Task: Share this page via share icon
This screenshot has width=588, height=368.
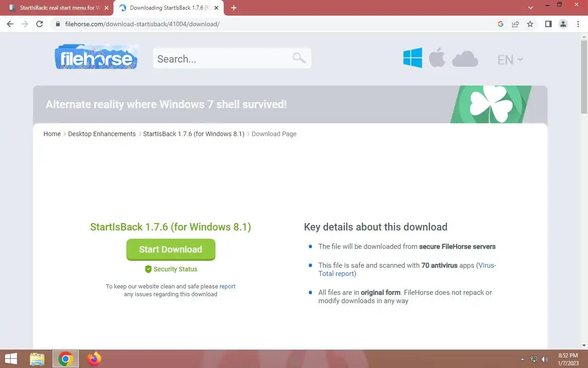Action: [x=515, y=24]
